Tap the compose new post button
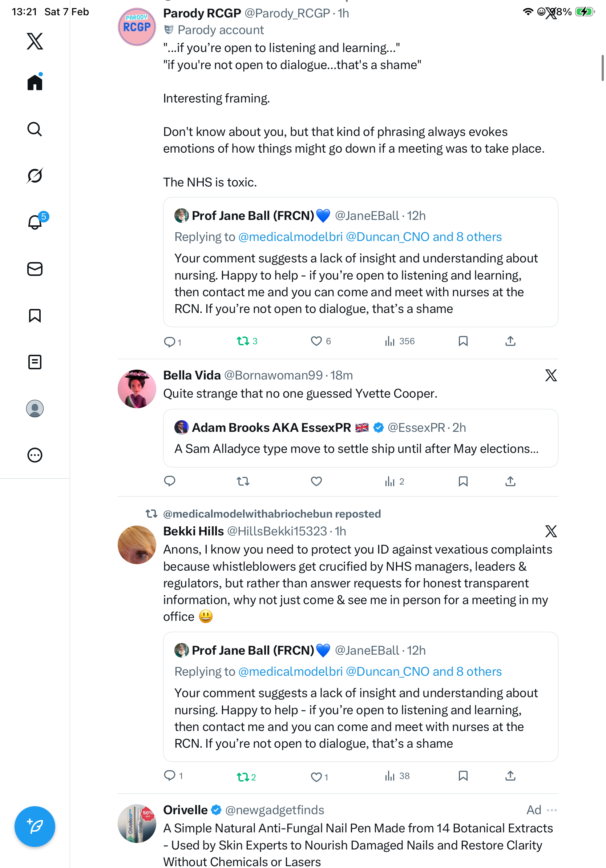The height and width of the screenshot is (868, 606). point(35,826)
